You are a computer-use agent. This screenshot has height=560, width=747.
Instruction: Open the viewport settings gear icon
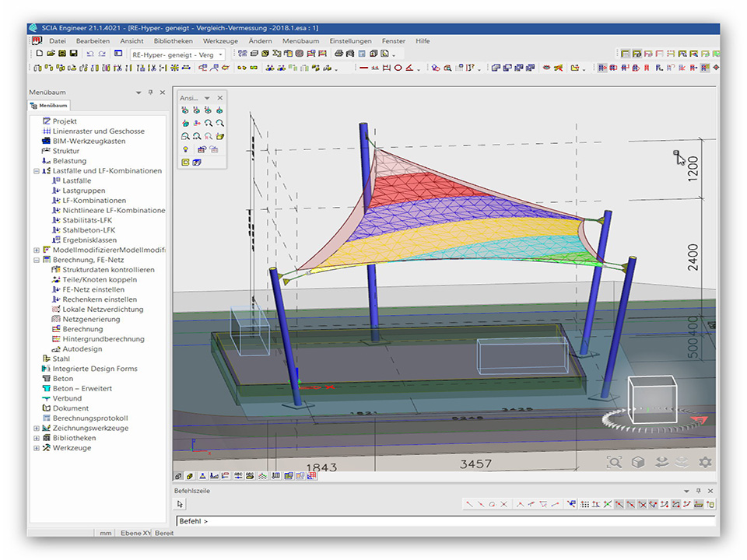(705, 462)
